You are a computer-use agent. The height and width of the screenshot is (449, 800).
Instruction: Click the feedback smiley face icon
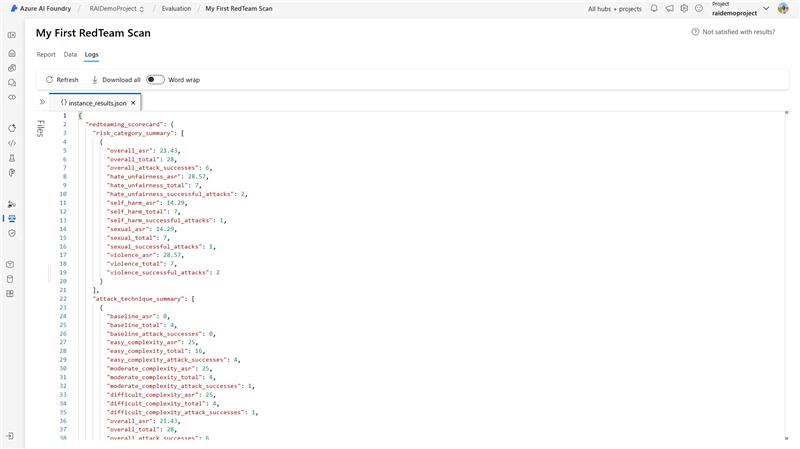[x=698, y=8]
